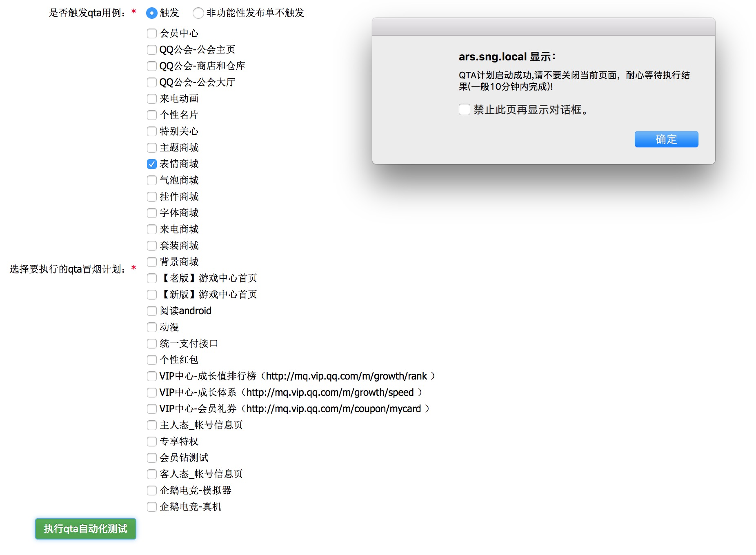The width and height of the screenshot is (756, 555).
Task: Check the 阅读android checkbox
Action: click(x=151, y=311)
